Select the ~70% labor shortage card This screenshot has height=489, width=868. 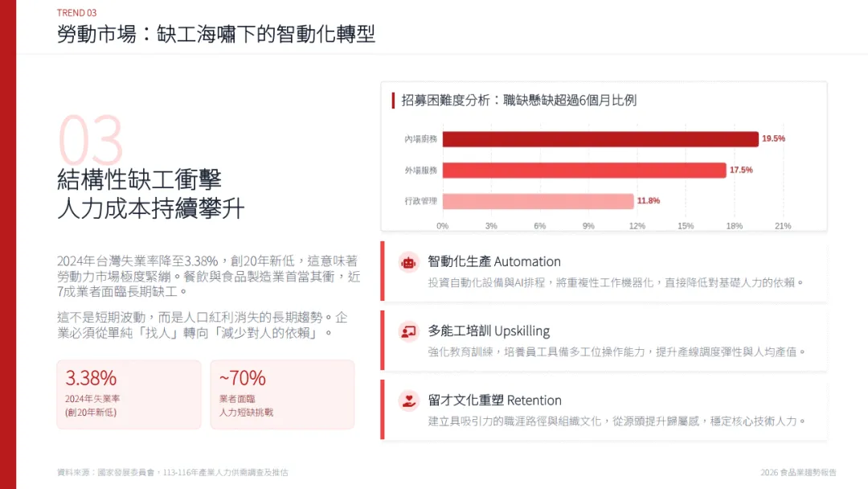coord(281,394)
